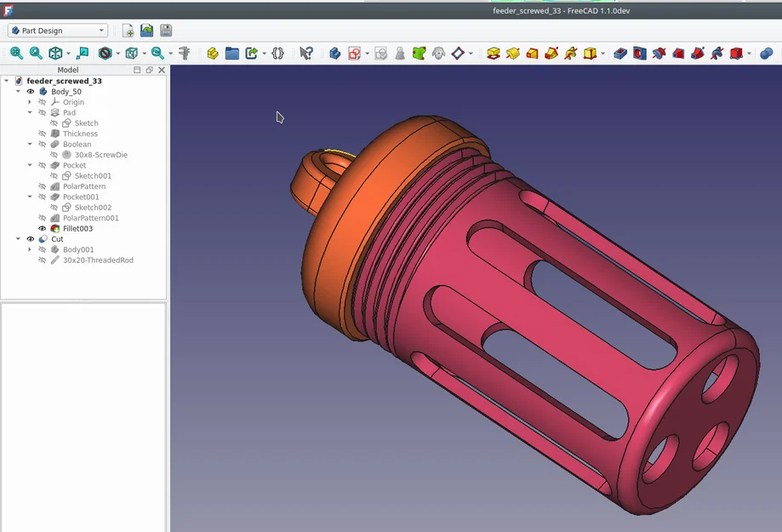Viewport: 782px width, 532px height.
Task: Select the Additive Helix tool
Action: [570, 53]
